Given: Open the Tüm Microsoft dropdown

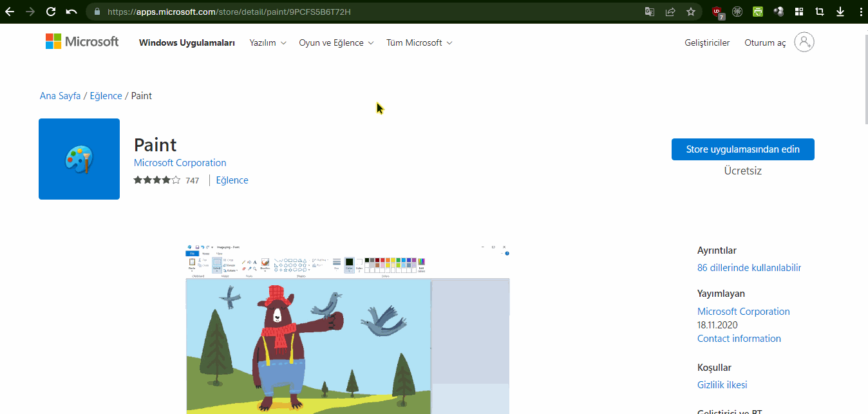Looking at the screenshot, I should coord(419,43).
